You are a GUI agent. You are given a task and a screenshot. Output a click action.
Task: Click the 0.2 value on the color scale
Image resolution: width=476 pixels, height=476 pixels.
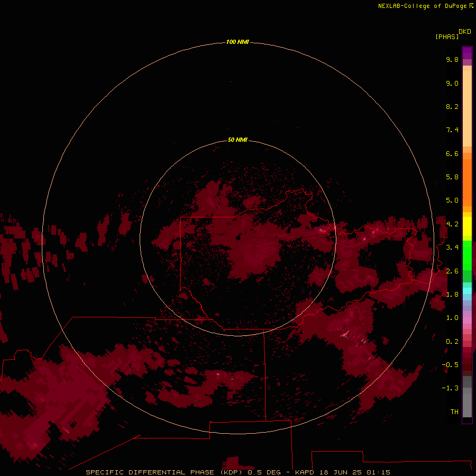(452, 342)
